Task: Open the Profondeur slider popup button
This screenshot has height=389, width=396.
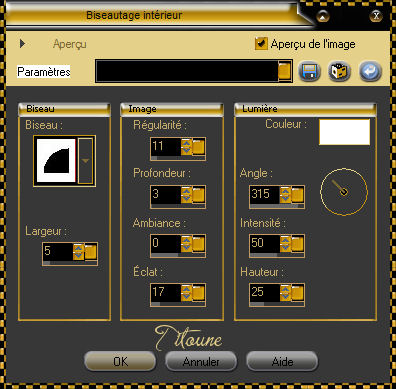Action: pyautogui.click(x=198, y=195)
